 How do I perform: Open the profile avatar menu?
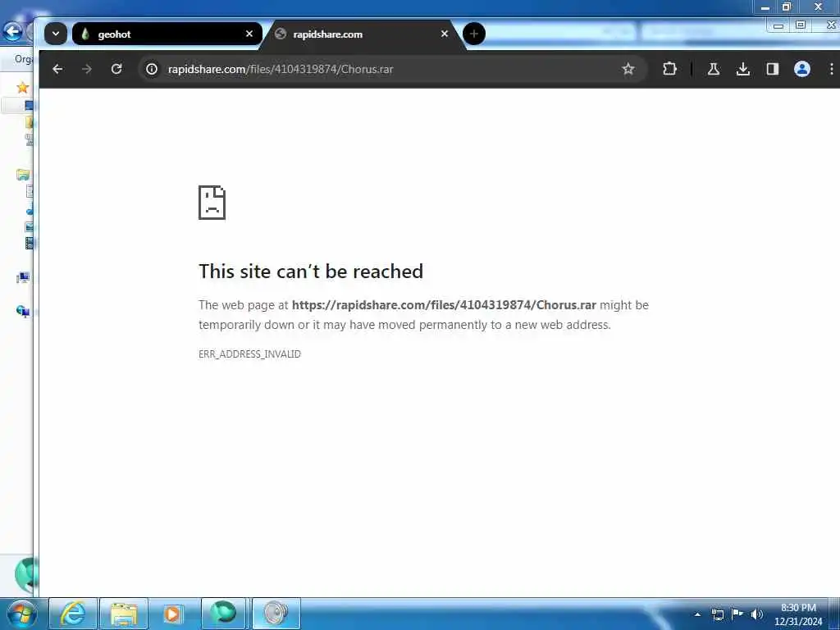click(801, 69)
